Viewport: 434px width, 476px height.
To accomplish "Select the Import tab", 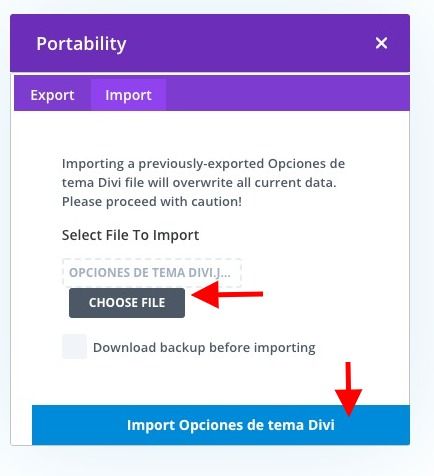I will click(128, 95).
